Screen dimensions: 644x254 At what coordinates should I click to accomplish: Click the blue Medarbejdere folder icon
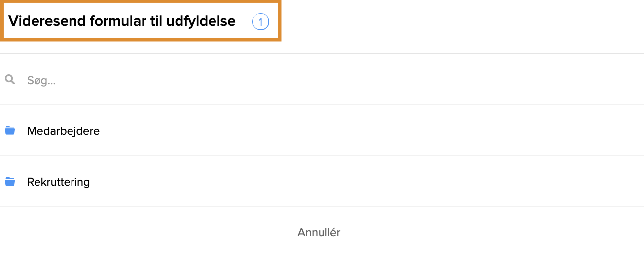[10, 130]
